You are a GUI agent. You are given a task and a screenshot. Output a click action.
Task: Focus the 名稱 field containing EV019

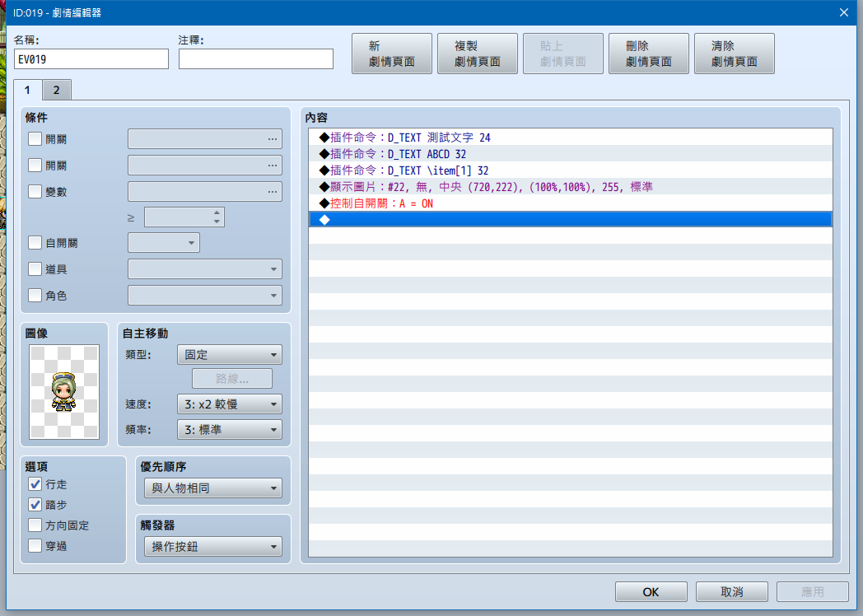coord(91,59)
